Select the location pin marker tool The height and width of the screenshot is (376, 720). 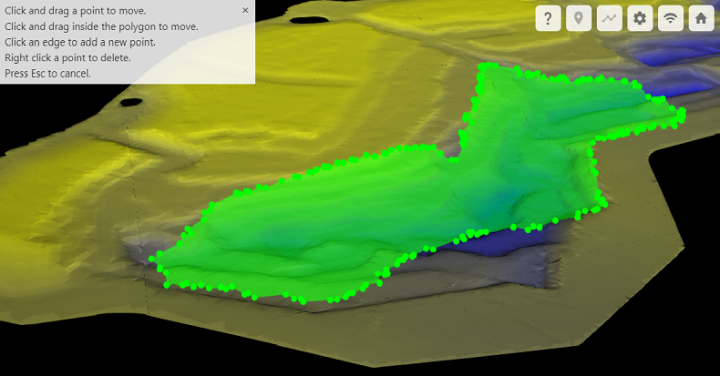click(579, 18)
